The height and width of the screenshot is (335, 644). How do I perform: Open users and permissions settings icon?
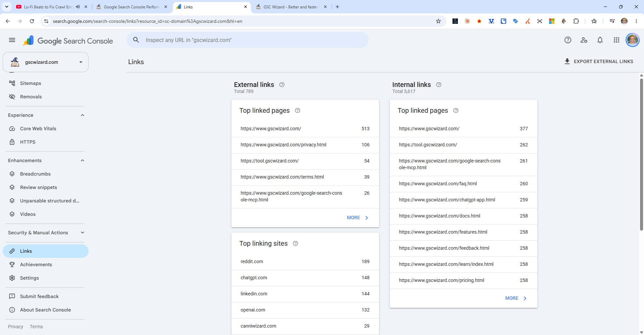[584, 40]
